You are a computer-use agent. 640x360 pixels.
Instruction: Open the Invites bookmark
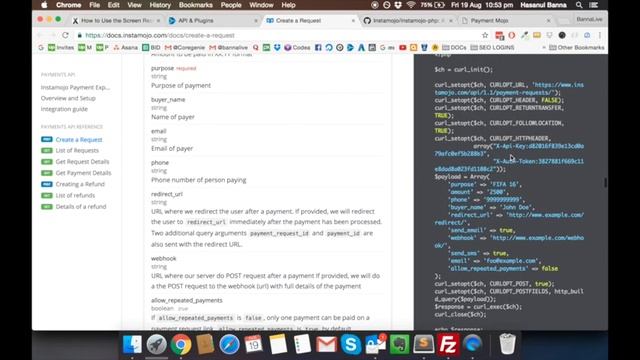tap(61, 47)
